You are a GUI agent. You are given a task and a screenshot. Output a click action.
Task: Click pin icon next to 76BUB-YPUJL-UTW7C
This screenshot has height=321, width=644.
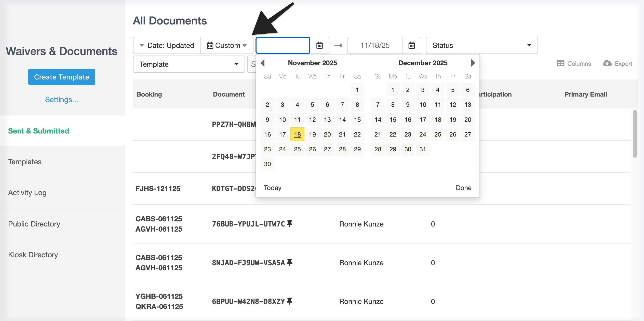point(290,224)
